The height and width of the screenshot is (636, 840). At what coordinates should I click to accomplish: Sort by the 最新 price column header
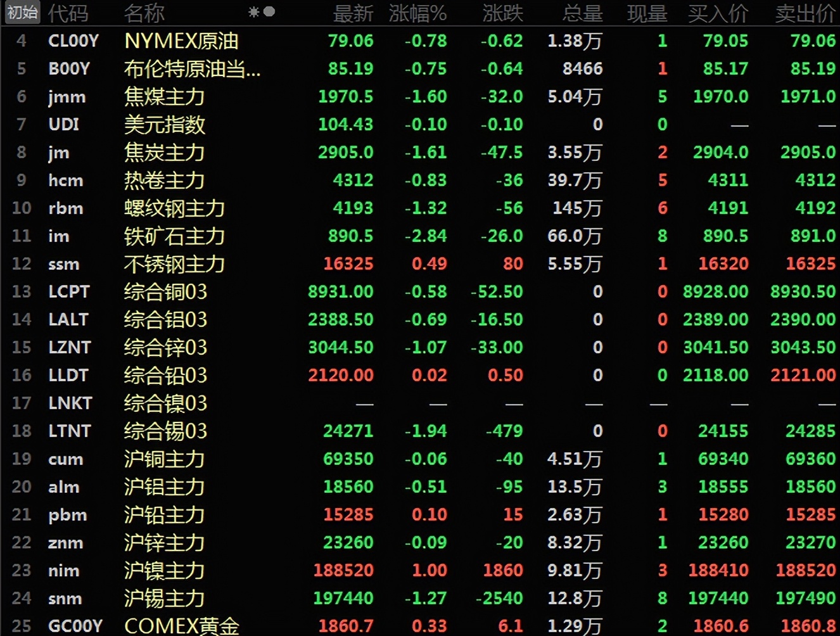[353, 14]
